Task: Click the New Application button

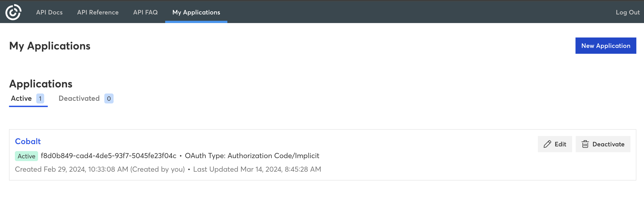Action: [606, 45]
